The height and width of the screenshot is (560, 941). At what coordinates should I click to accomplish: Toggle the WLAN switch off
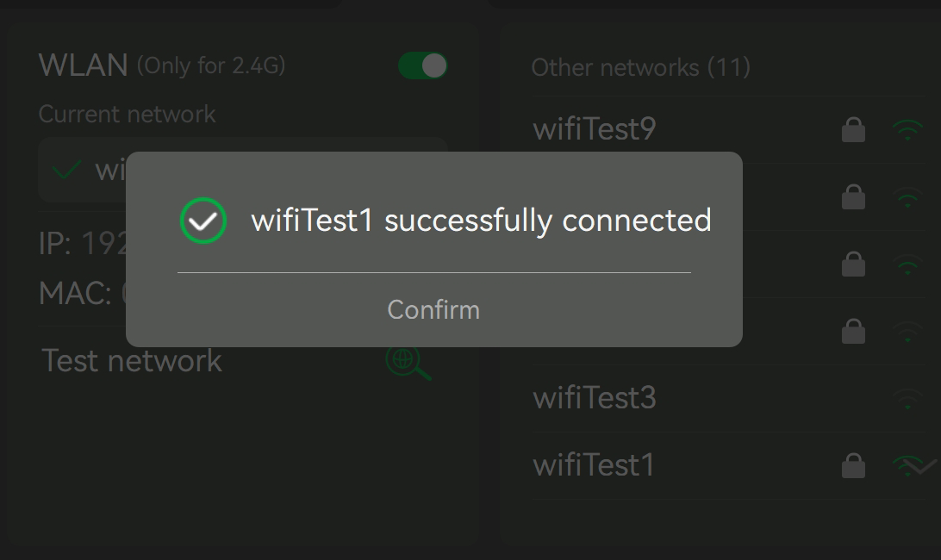click(423, 65)
